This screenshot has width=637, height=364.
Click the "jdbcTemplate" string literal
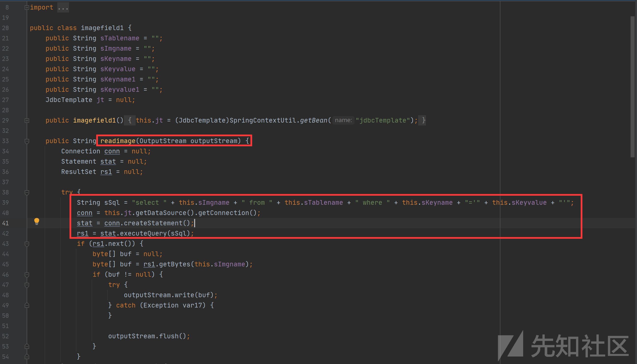(x=383, y=121)
